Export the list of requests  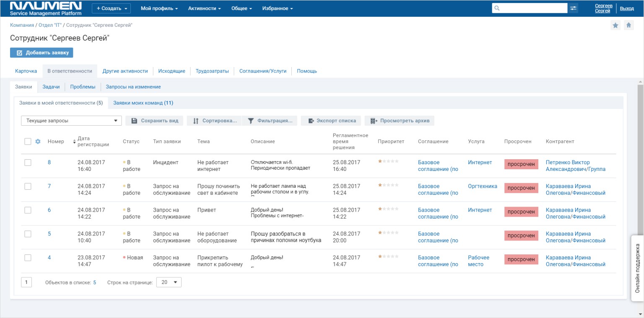331,121
